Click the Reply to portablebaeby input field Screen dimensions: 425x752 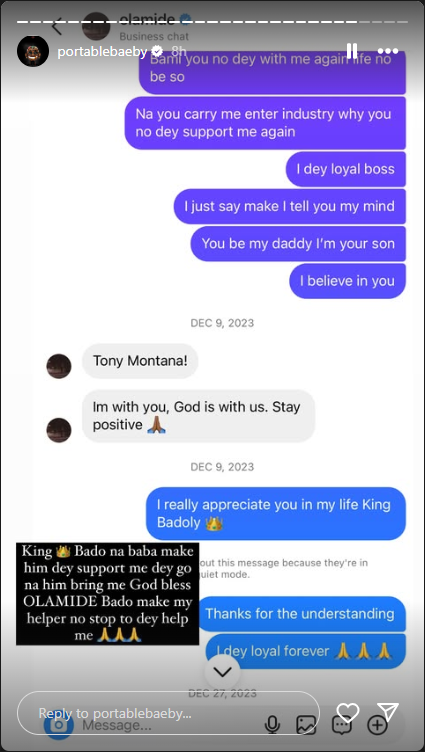point(168,713)
